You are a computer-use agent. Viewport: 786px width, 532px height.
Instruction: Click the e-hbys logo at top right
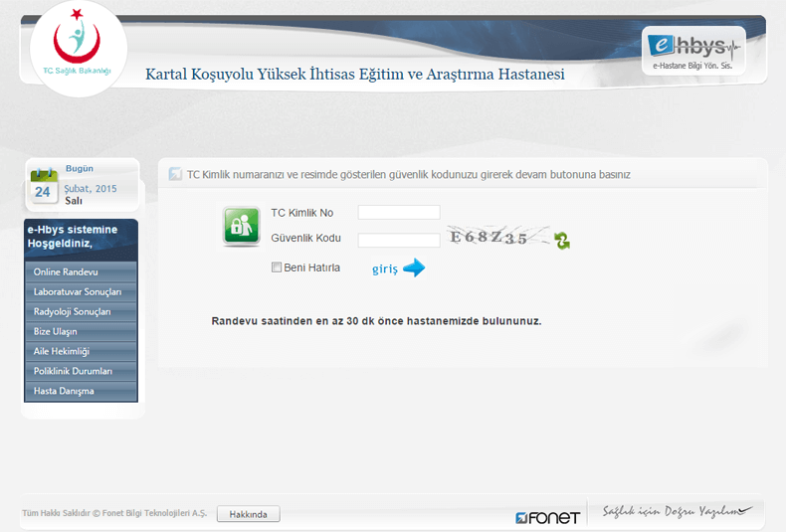coord(693,51)
